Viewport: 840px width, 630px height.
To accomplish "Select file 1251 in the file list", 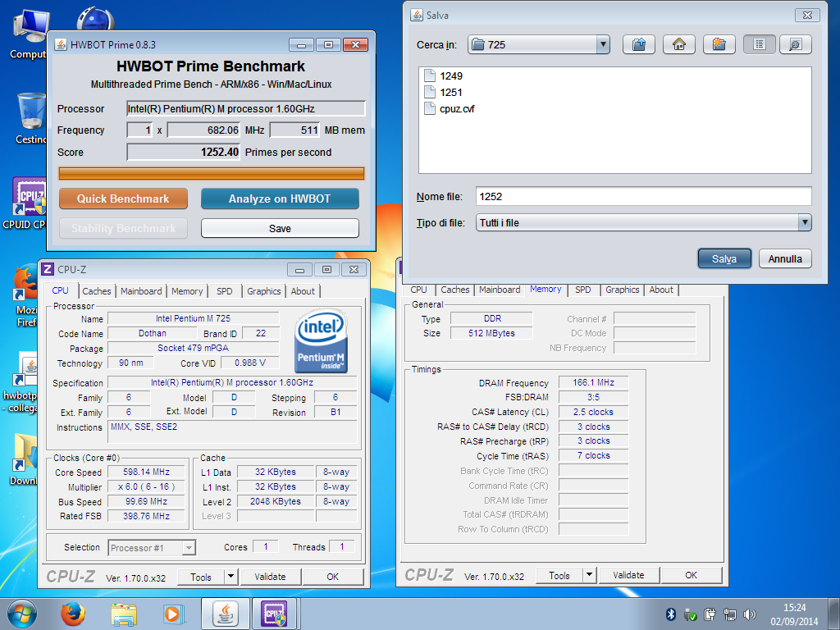I will coord(444,93).
